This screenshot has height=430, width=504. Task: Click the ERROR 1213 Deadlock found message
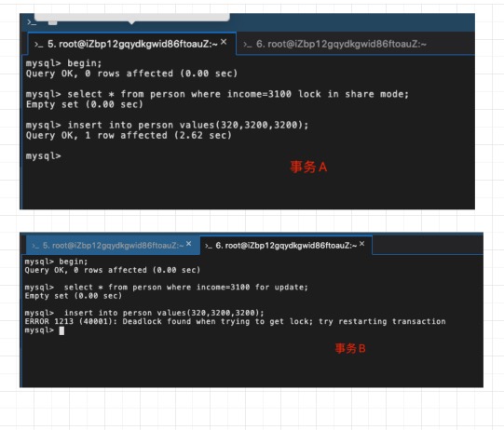point(236,321)
